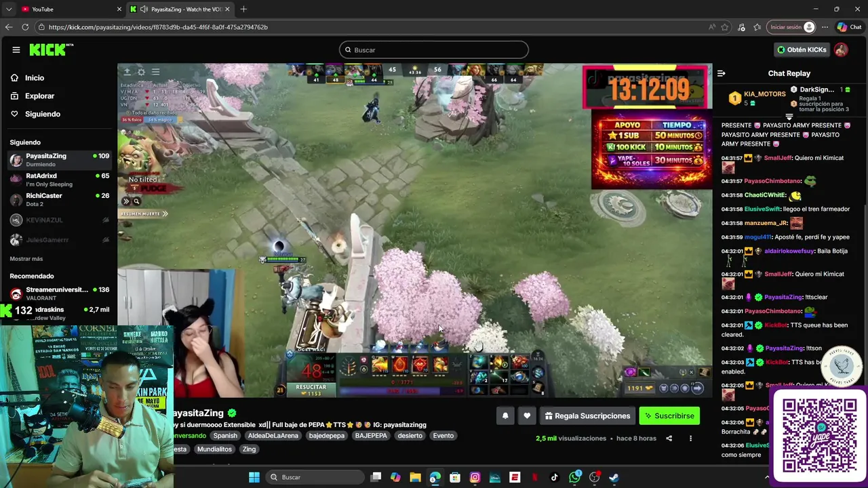Go back in browser history
The height and width of the screenshot is (488, 868).
point(8,27)
